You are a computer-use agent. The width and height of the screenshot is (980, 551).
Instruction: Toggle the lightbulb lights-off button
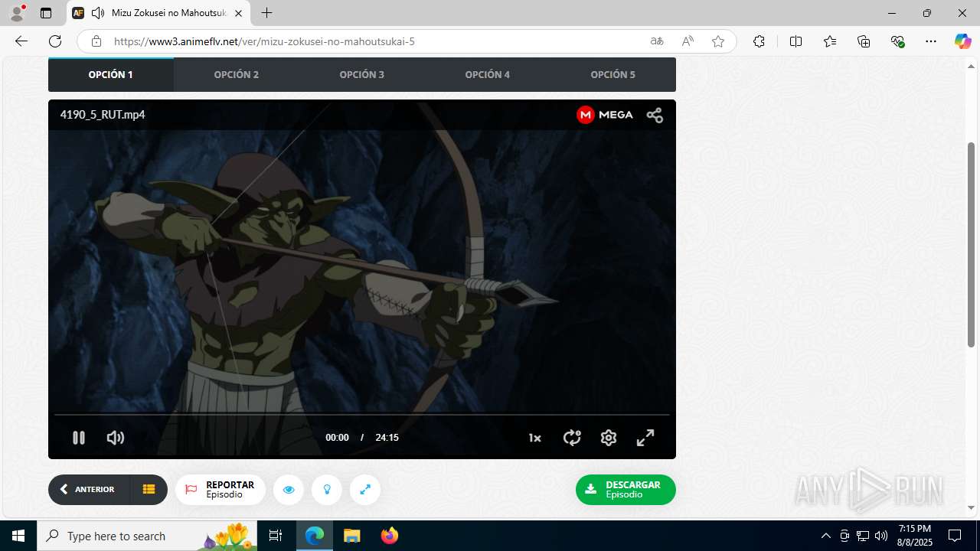point(327,490)
